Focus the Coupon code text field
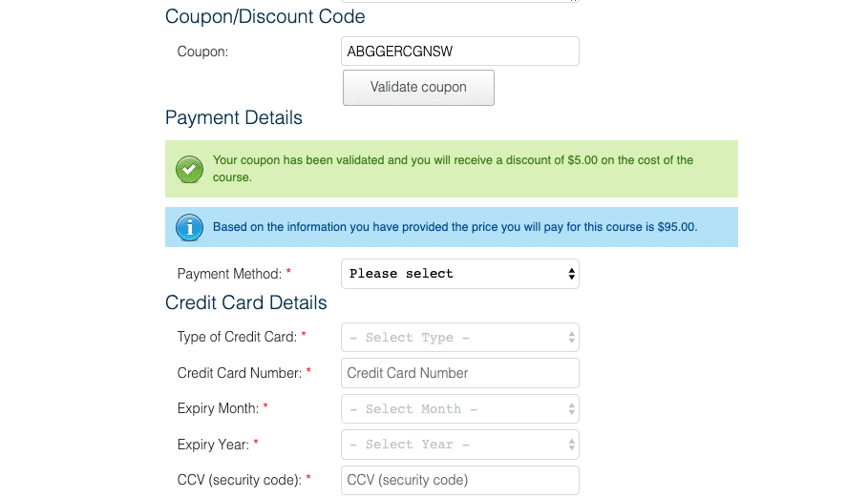 click(460, 52)
